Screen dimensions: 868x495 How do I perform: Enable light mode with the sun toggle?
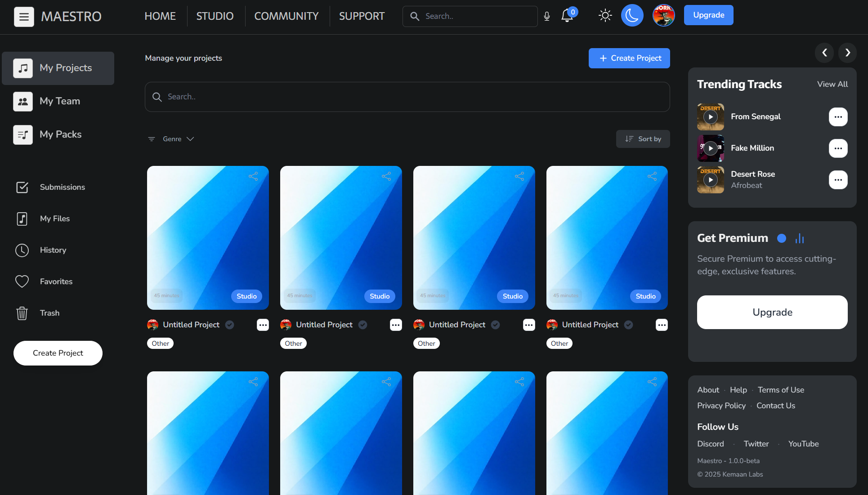pyautogui.click(x=605, y=15)
